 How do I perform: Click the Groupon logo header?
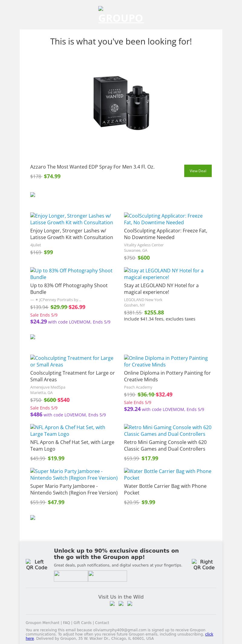(121, 15)
